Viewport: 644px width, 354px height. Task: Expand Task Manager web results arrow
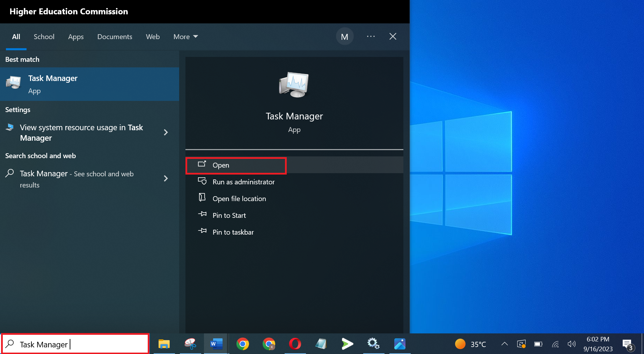[x=166, y=178]
